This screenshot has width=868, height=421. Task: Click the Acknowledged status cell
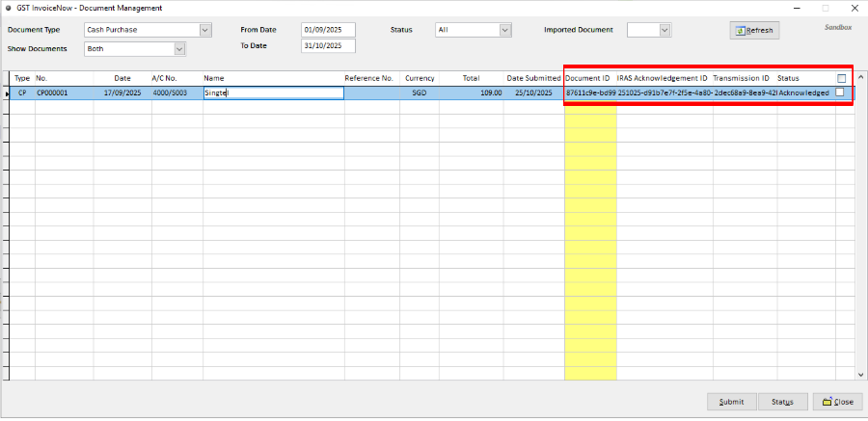pyautogui.click(x=806, y=92)
